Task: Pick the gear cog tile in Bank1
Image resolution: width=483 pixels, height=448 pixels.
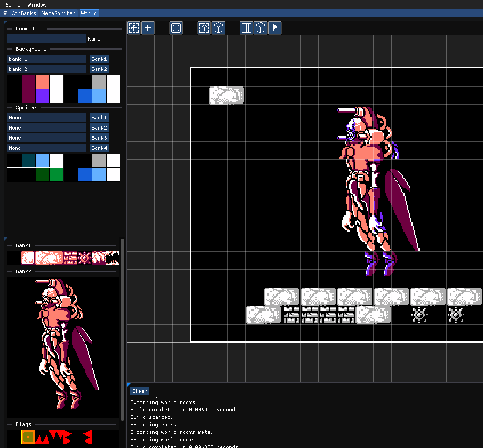Action: (85, 258)
